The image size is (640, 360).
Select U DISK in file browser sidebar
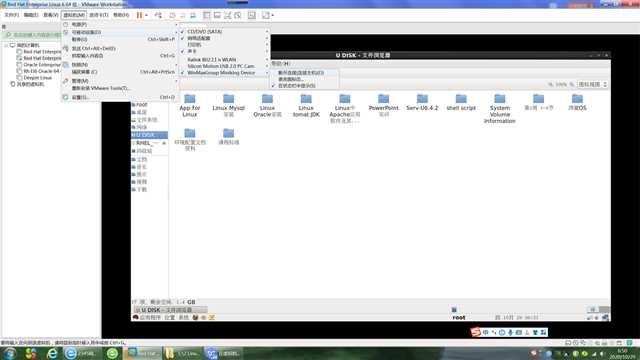click(149, 135)
